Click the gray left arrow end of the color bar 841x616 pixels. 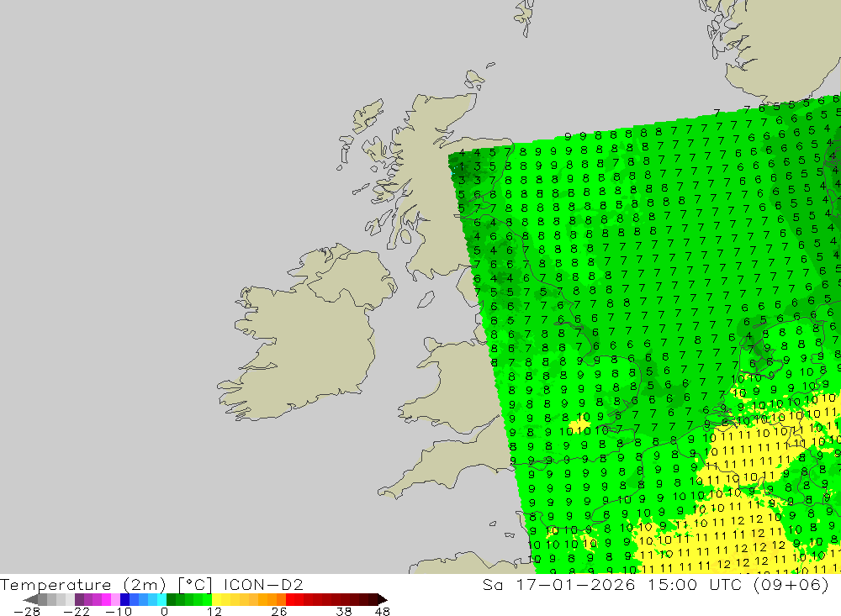pos(31,599)
